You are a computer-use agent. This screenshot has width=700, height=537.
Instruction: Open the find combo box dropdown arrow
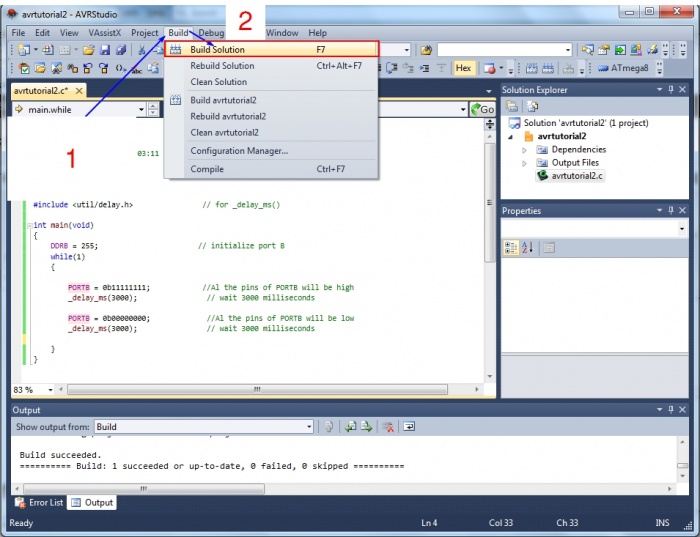point(567,50)
